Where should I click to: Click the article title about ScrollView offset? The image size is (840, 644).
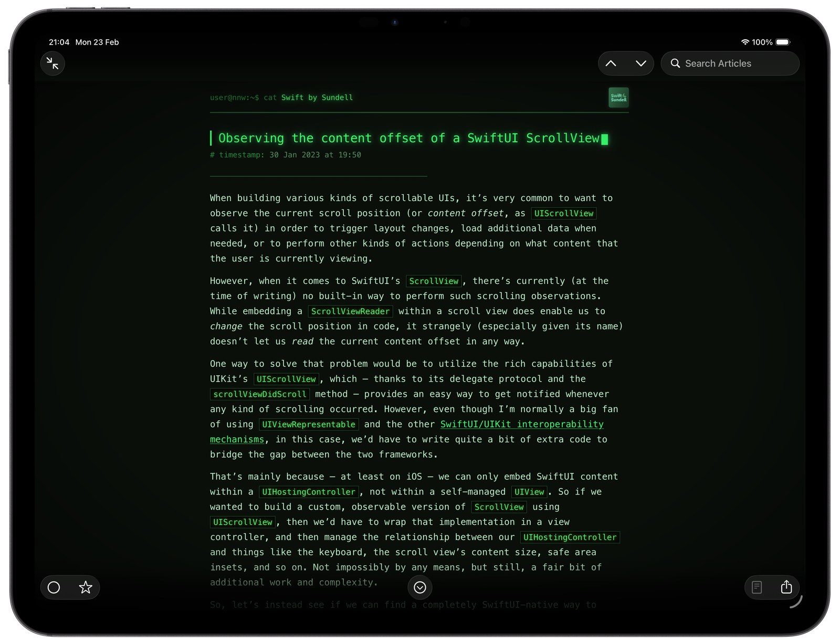pyautogui.click(x=408, y=138)
